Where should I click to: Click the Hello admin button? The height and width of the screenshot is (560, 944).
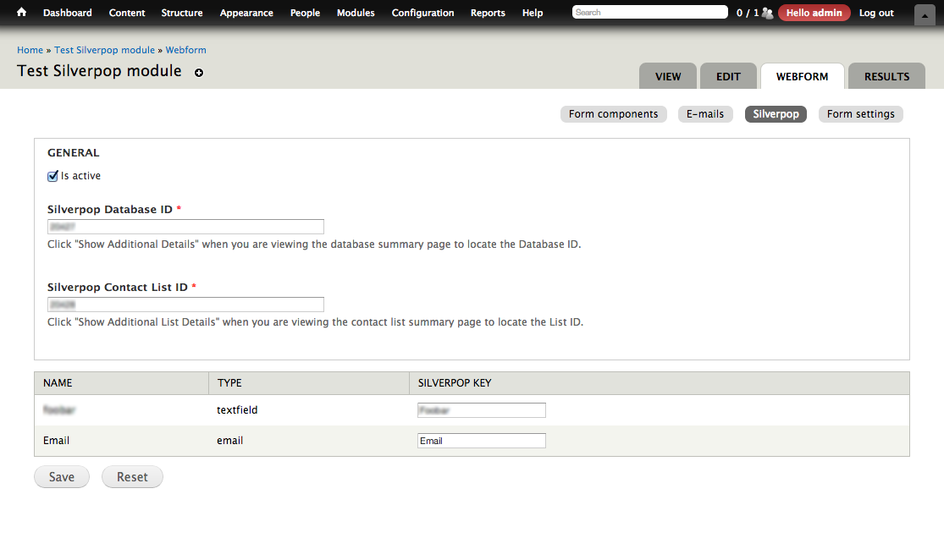pyautogui.click(x=814, y=13)
